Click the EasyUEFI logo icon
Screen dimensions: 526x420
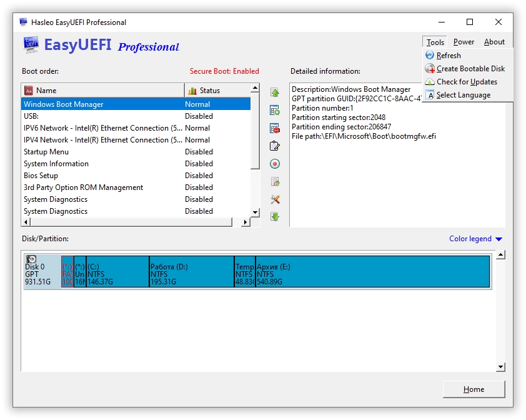tap(31, 44)
